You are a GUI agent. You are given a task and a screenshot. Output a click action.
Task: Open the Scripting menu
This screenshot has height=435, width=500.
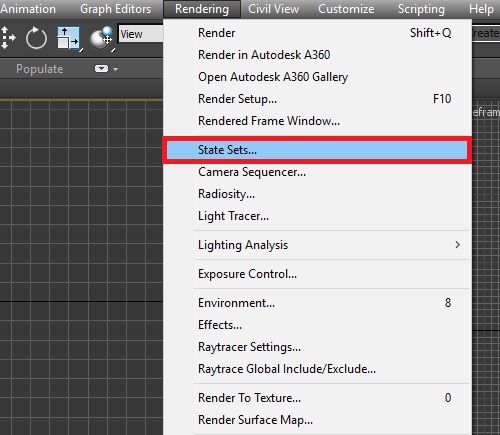[x=421, y=9]
